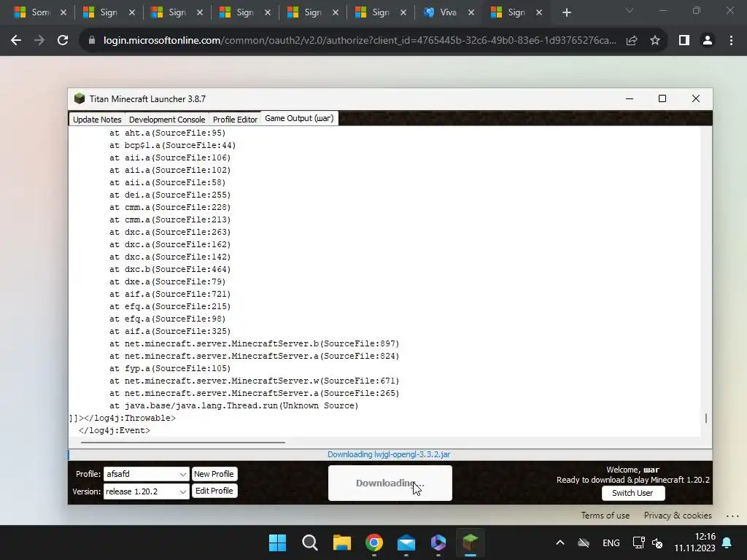Image resolution: width=747 pixels, height=560 pixels.
Task: Click the 'at fyp.a(SourceFile:105)' line
Action: tap(170, 368)
